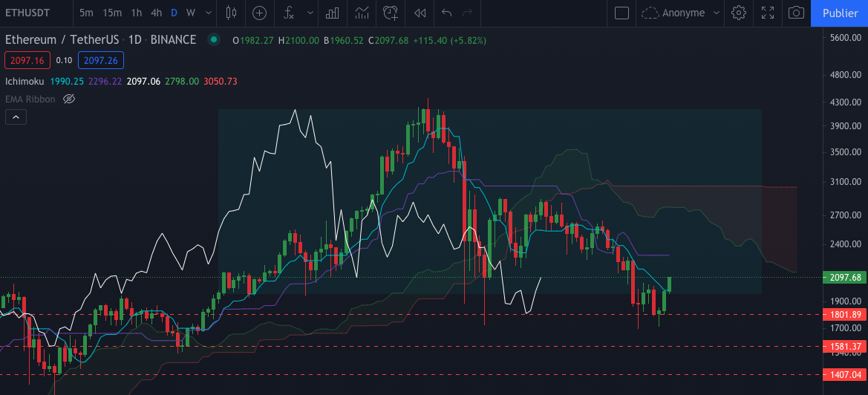Image resolution: width=868 pixels, height=395 pixels.
Task: Click the green market status dot
Action: click(x=213, y=40)
